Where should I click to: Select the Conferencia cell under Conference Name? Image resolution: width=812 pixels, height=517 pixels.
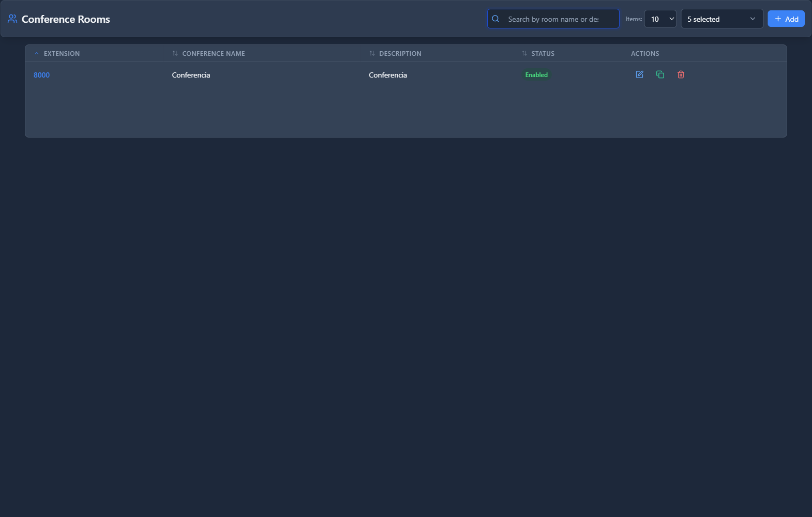[x=191, y=75]
